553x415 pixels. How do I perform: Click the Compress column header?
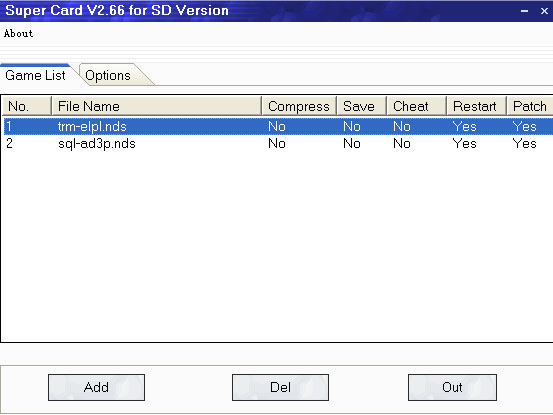(299, 106)
